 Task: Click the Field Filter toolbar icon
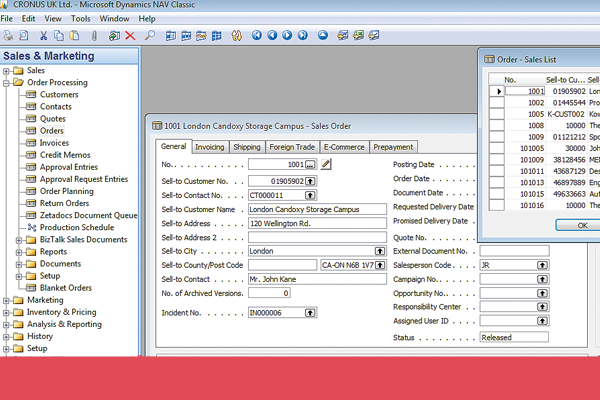(x=171, y=36)
